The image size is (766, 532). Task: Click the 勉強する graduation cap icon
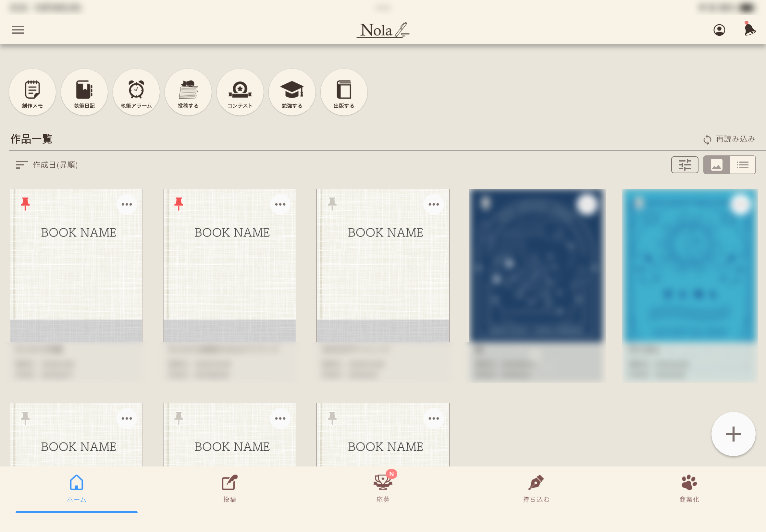point(292,92)
